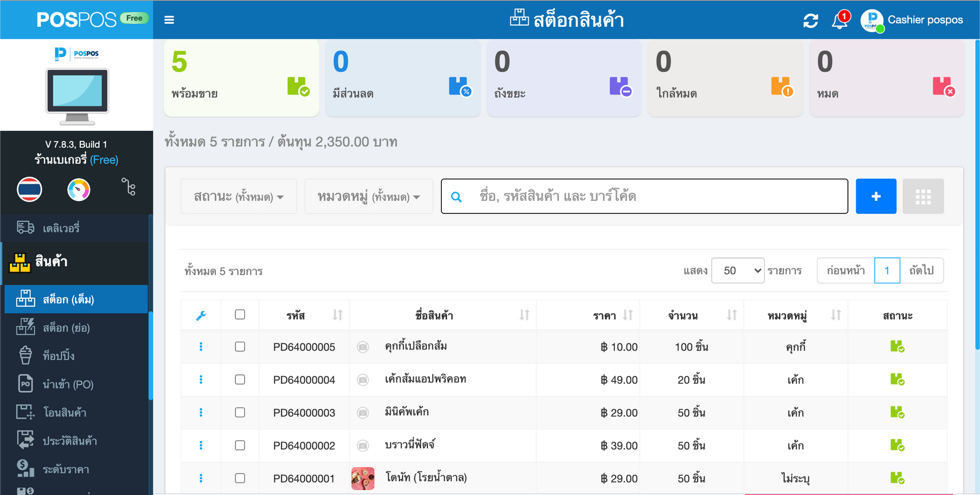Click the wrench tools column icon

click(201, 316)
